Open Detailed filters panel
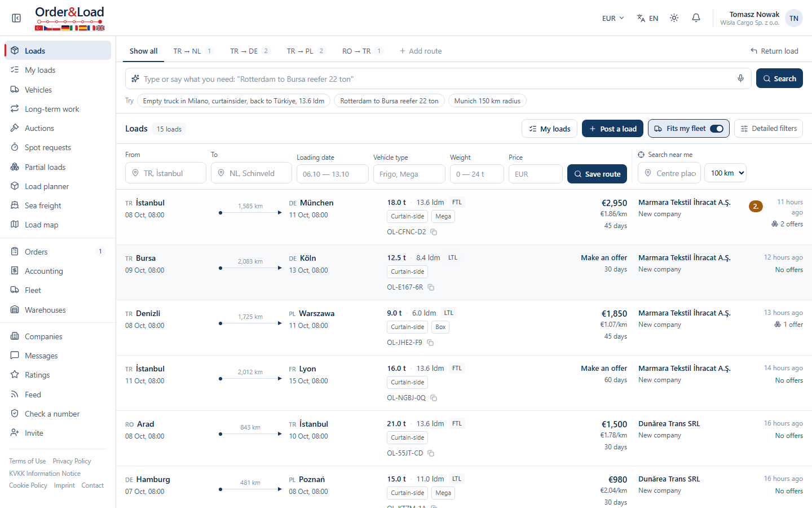 768,129
